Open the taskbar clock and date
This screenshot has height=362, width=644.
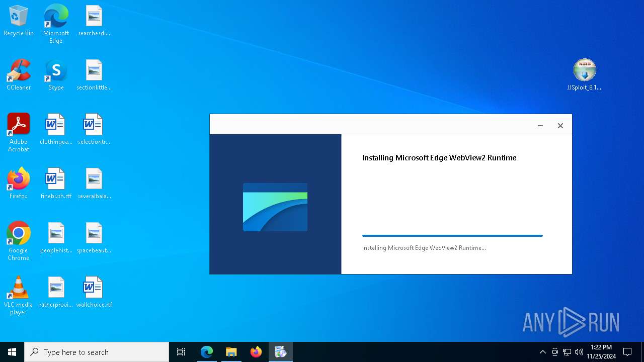601,352
